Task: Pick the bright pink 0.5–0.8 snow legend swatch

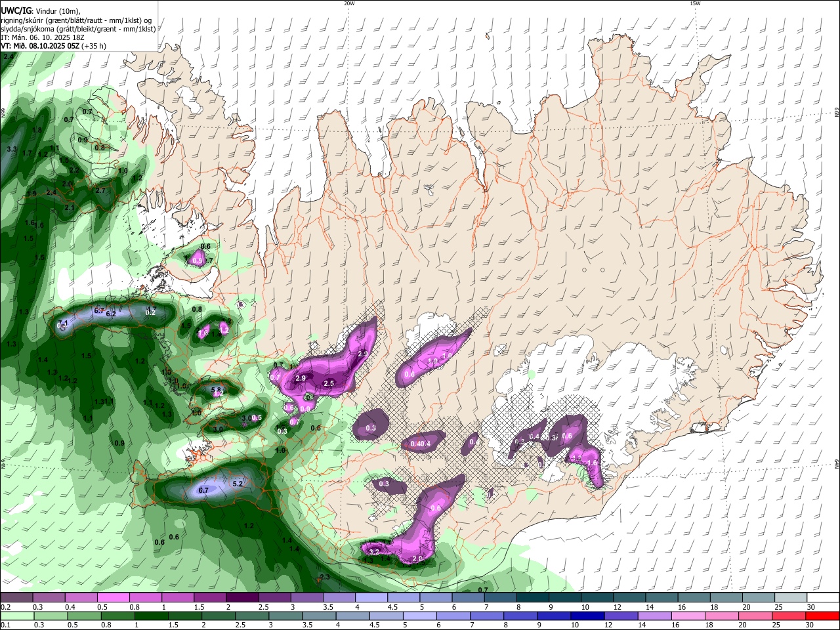Action: click(x=114, y=597)
